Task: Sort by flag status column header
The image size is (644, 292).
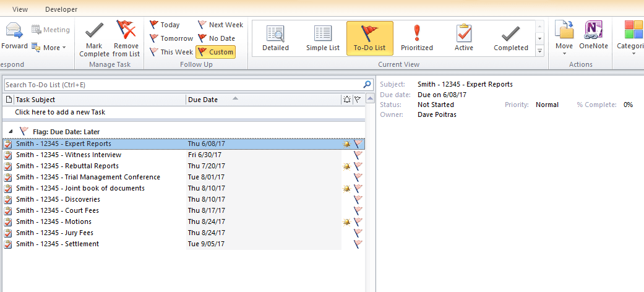Action: (x=358, y=100)
